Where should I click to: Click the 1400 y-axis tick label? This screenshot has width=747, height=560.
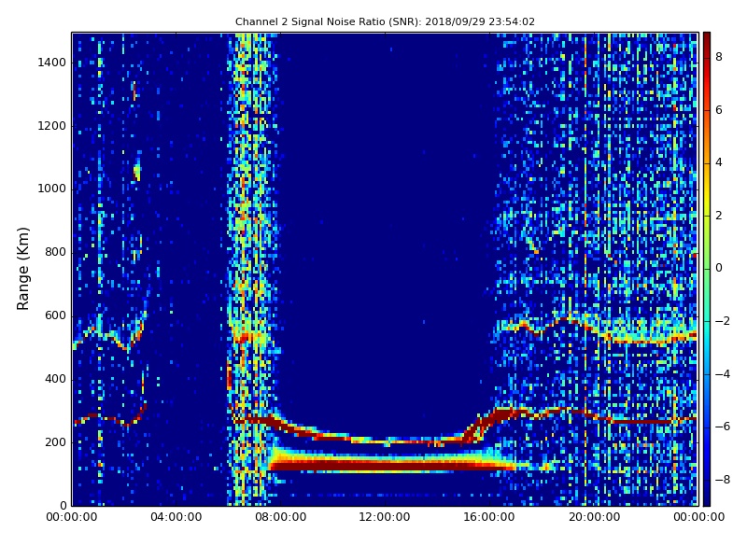52,63
